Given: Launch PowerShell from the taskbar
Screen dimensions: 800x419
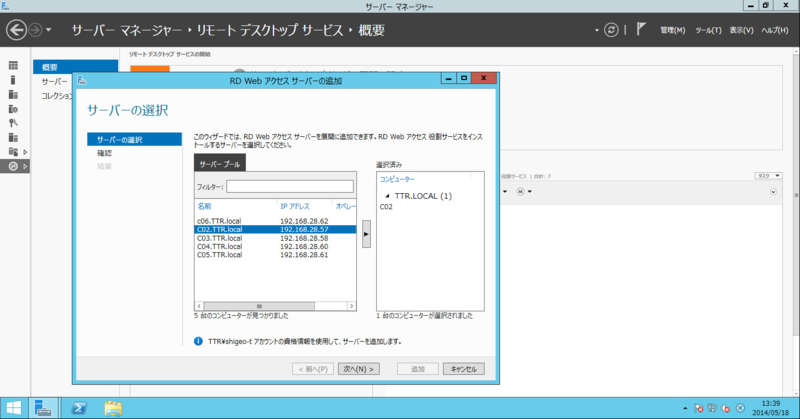Looking at the screenshot, I should coord(79,408).
